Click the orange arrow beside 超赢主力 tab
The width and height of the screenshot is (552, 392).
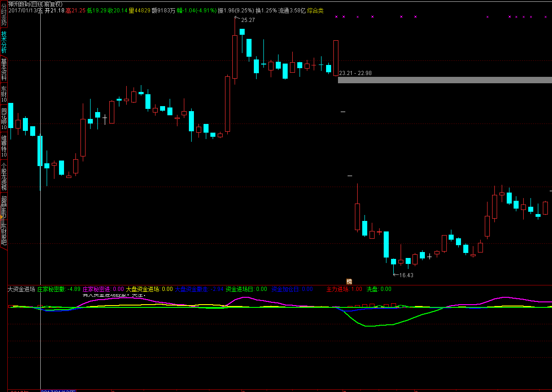click(1, 216)
